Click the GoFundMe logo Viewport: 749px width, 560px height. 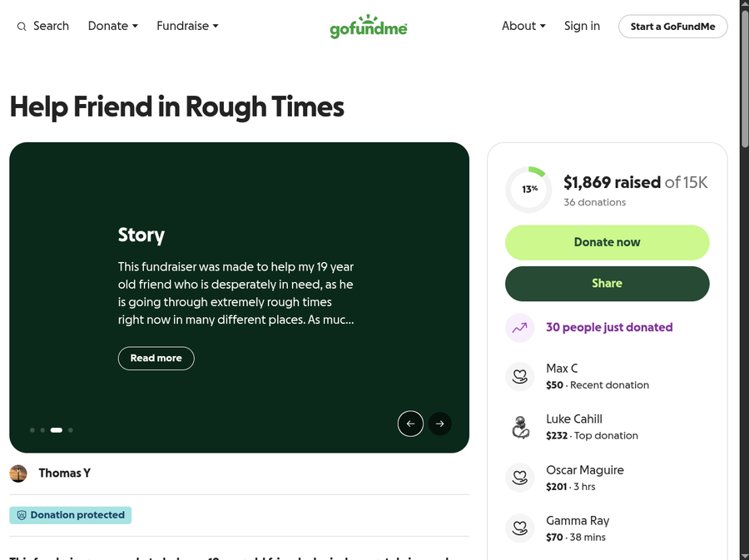point(368,27)
